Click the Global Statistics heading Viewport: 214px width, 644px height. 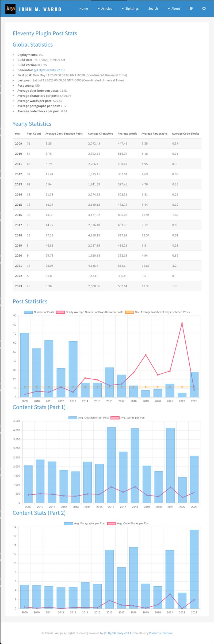coord(33,45)
